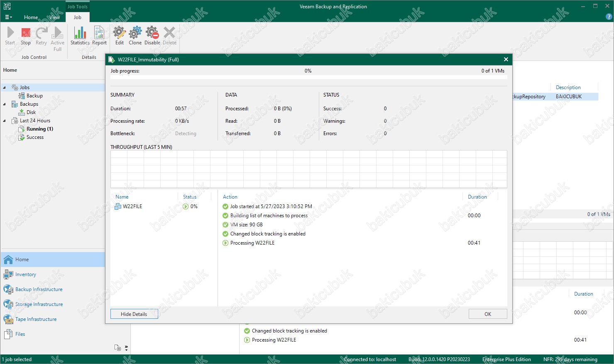This screenshot has width=614, height=364.
Task: Open the help question mark icon
Action: [x=609, y=17]
